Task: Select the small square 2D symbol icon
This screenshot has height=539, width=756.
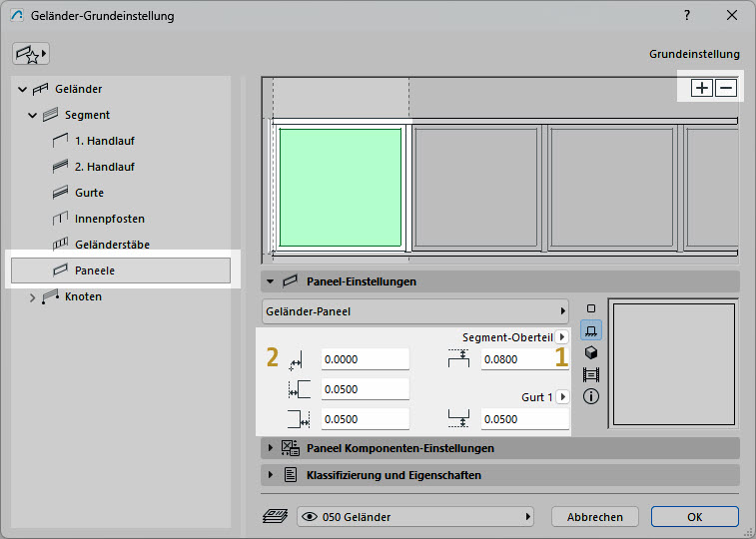Action: click(590, 309)
